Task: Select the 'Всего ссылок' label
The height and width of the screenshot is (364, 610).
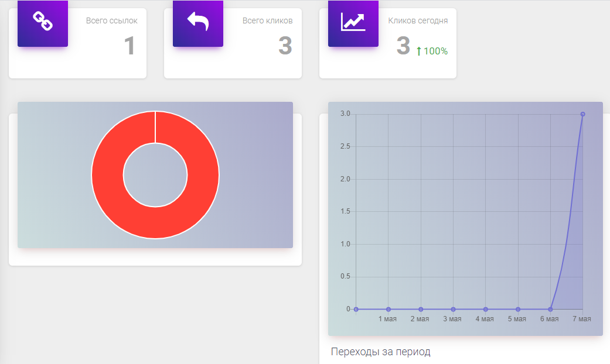Action: [x=111, y=20]
